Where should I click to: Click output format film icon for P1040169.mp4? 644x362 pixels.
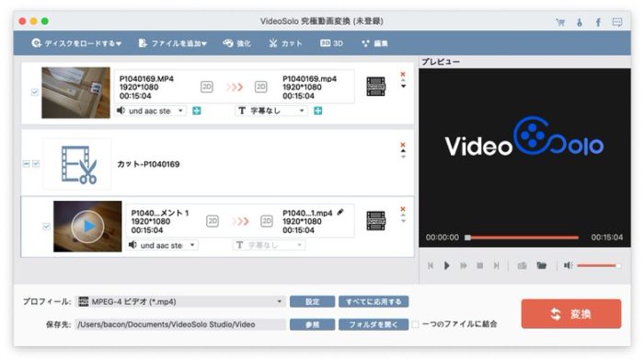click(375, 87)
